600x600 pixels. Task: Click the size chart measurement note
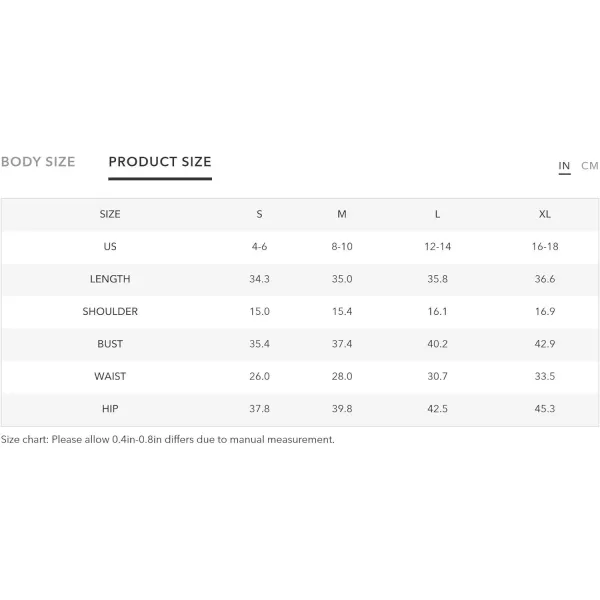pos(168,440)
